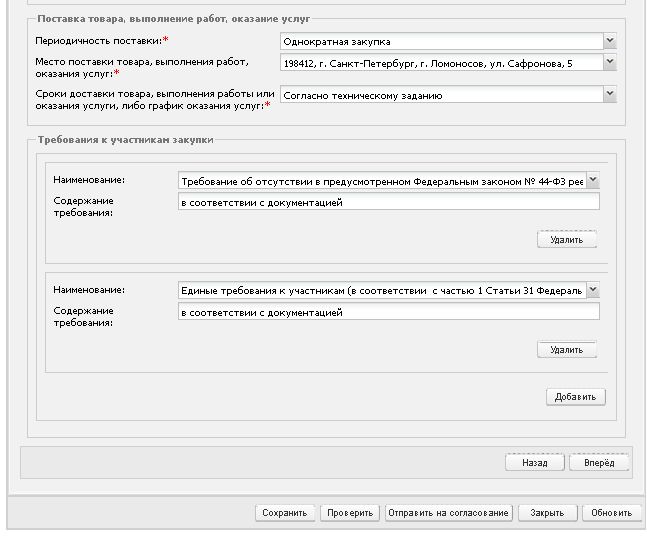Click the delivery address field with Сафронова, 5
The height and width of the screenshot is (550, 647).
(x=442, y=62)
